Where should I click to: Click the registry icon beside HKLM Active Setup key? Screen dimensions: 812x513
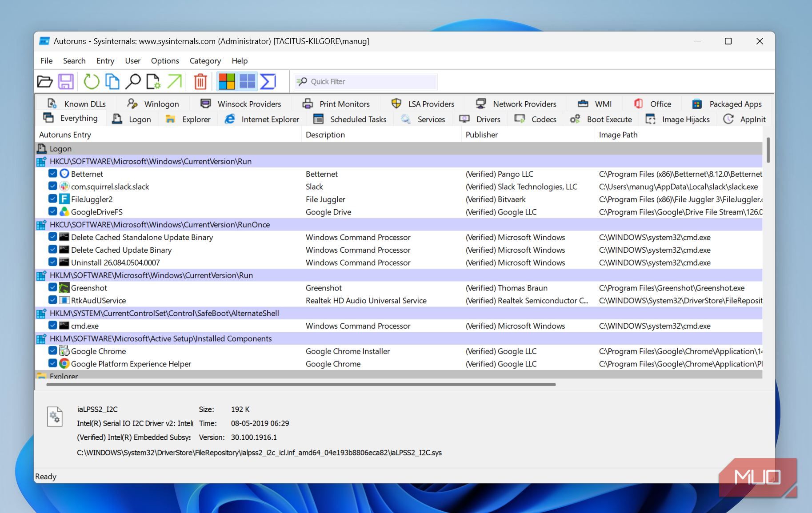(x=41, y=338)
